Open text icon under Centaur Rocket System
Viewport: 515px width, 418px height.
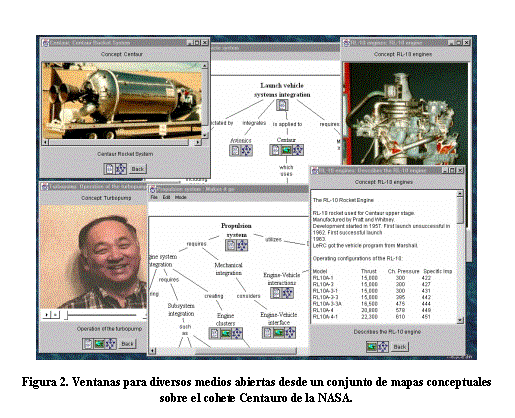(x=109, y=169)
